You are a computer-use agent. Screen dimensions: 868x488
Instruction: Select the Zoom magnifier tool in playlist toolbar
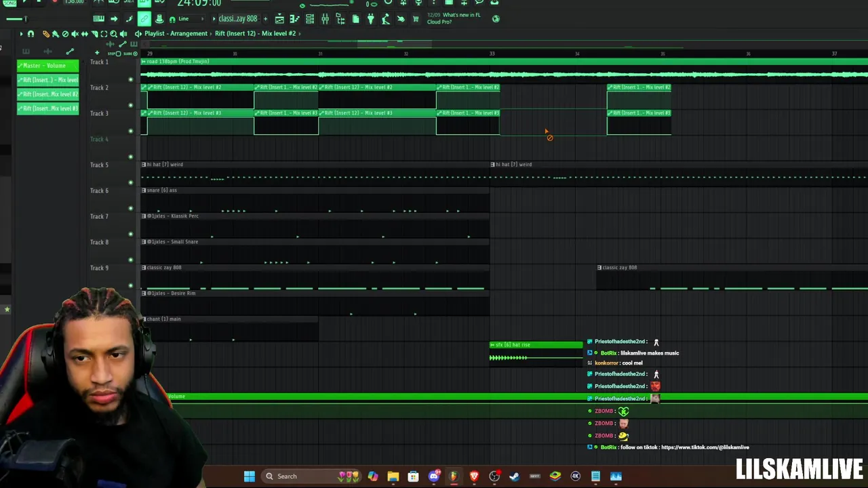pos(113,33)
